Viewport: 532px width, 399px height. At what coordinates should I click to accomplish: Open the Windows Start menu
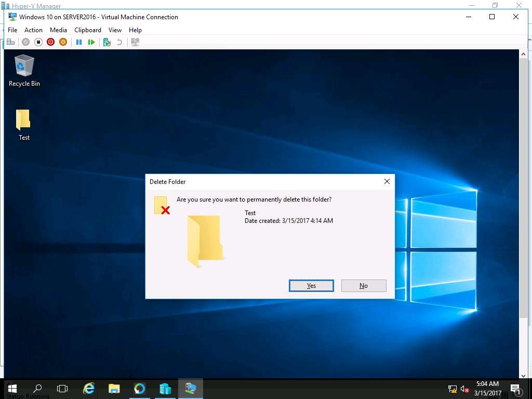coord(12,389)
